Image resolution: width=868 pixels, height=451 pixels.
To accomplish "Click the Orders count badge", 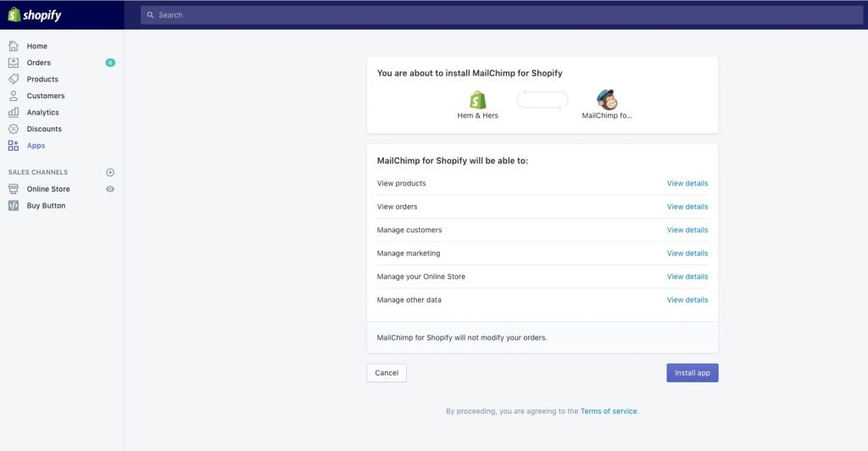I will [110, 63].
